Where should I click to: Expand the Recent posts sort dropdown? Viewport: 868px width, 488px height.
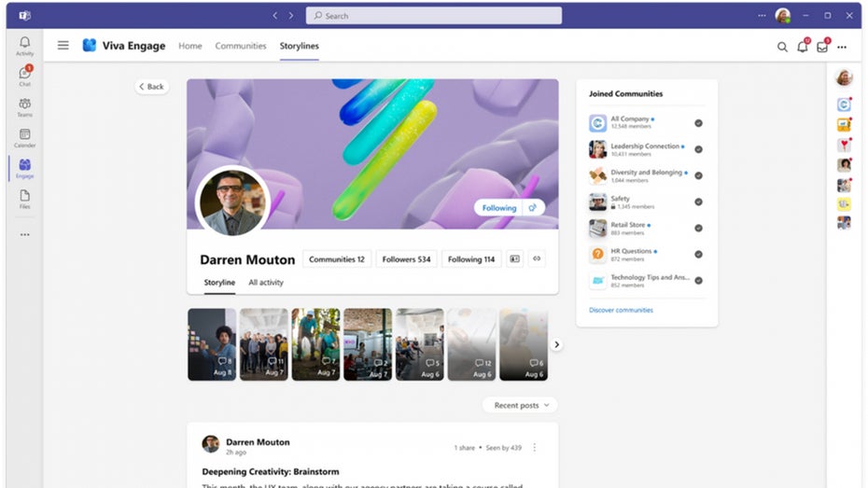point(521,405)
